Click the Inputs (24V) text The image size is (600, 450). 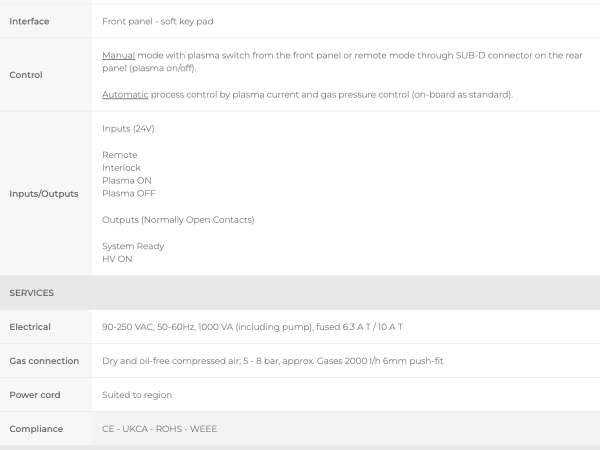click(x=128, y=129)
